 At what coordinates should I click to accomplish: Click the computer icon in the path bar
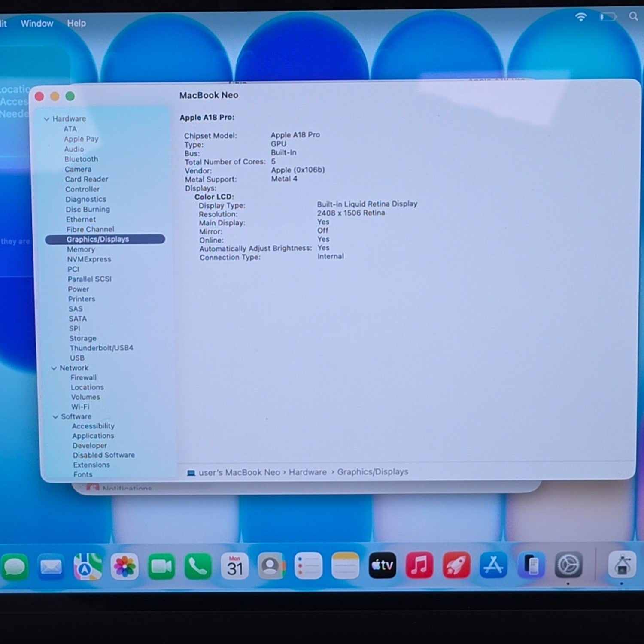click(x=191, y=473)
